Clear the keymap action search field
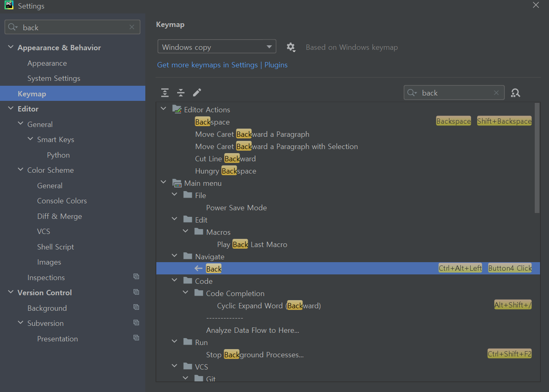549x392 pixels. (x=496, y=93)
